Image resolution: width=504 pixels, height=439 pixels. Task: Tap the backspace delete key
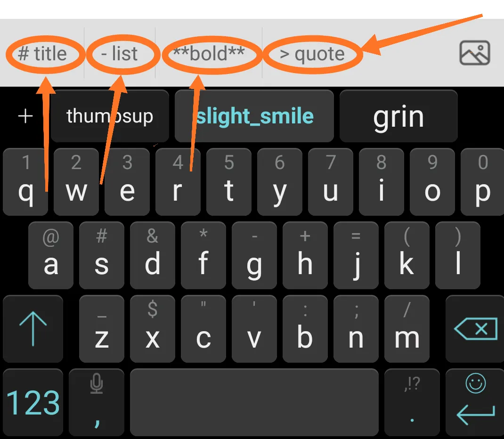[475, 329]
